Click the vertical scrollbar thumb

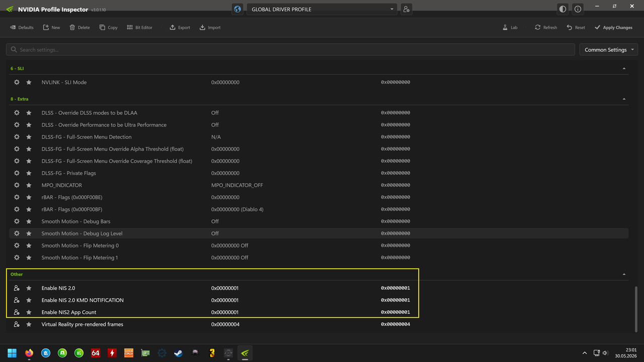[x=636, y=309]
